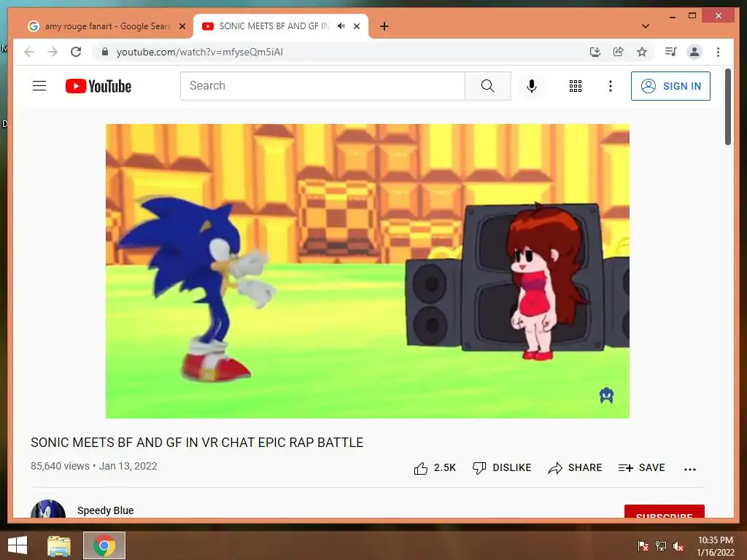Image resolution: width=747 pixels, height=560 pixels.
Task: Open a new browser tab
Action: point(384,26)
